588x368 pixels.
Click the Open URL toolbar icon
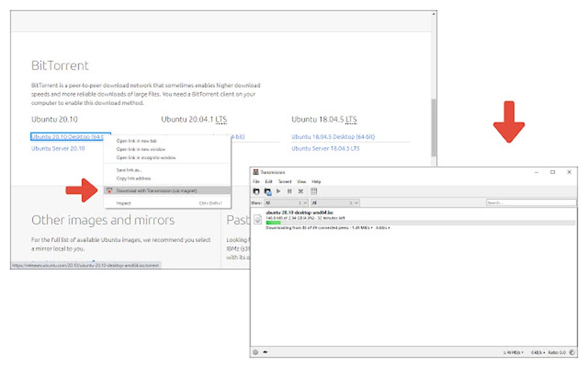267,191
